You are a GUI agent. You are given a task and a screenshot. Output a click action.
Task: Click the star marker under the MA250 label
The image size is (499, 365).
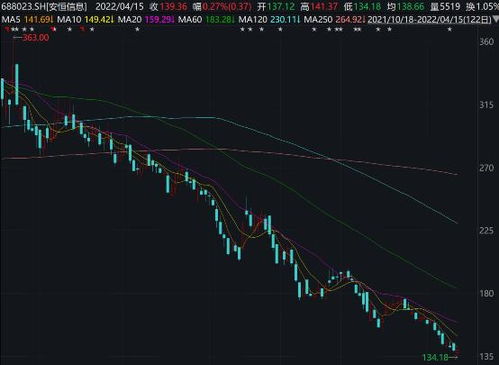tap(314, 30)
